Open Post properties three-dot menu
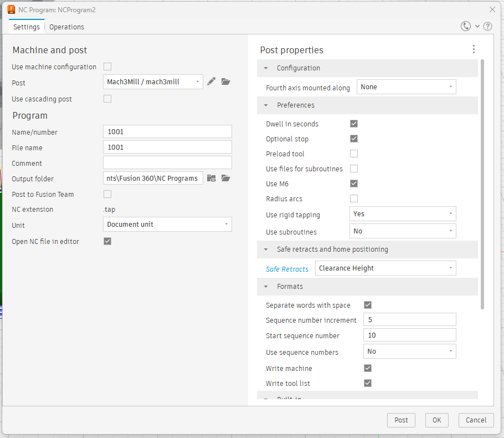The width and height of the screenshot is (504, 438). point(474,49)
